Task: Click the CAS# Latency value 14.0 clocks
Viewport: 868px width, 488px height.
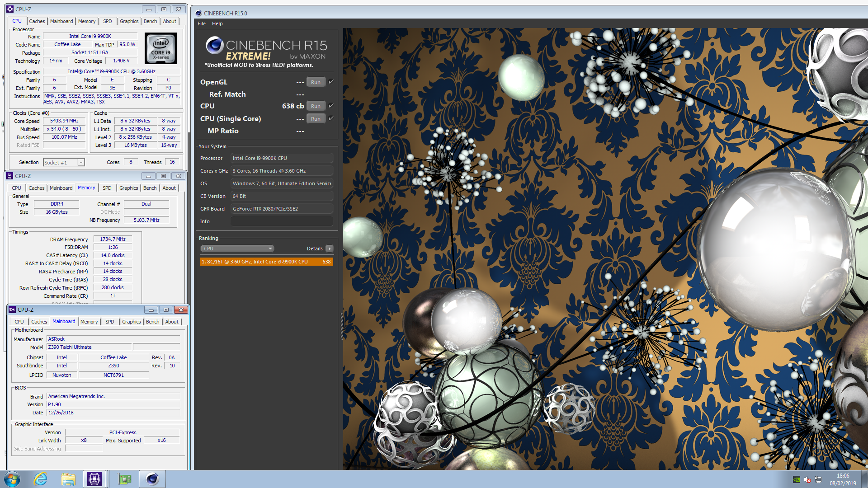Action: [113, 255]
